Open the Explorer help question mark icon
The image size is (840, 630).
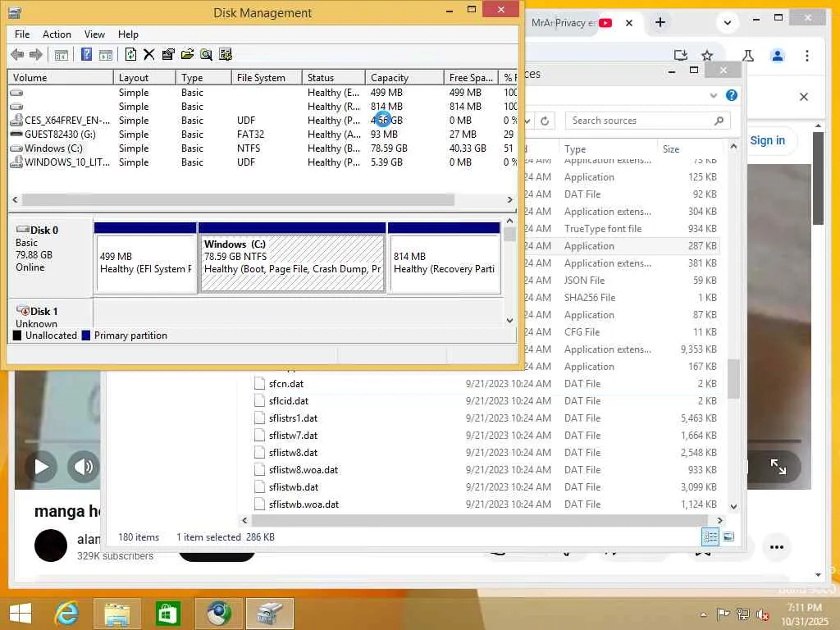tap(731, 95)
